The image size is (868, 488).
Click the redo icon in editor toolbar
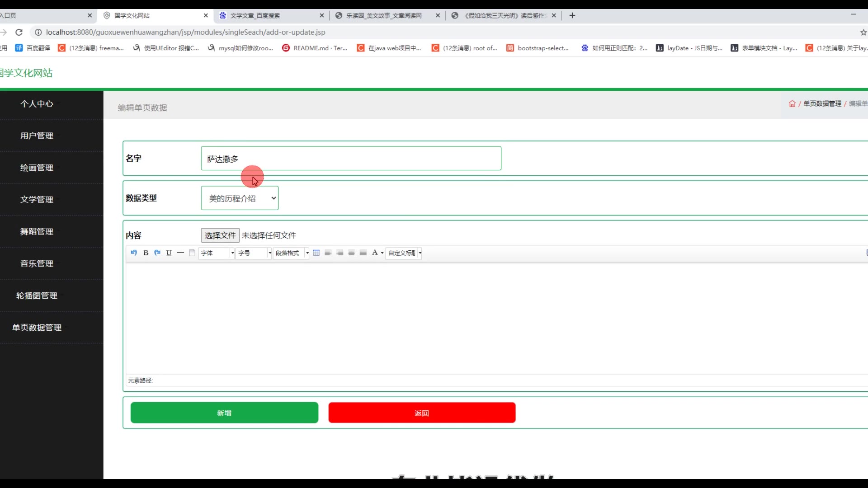157,253
